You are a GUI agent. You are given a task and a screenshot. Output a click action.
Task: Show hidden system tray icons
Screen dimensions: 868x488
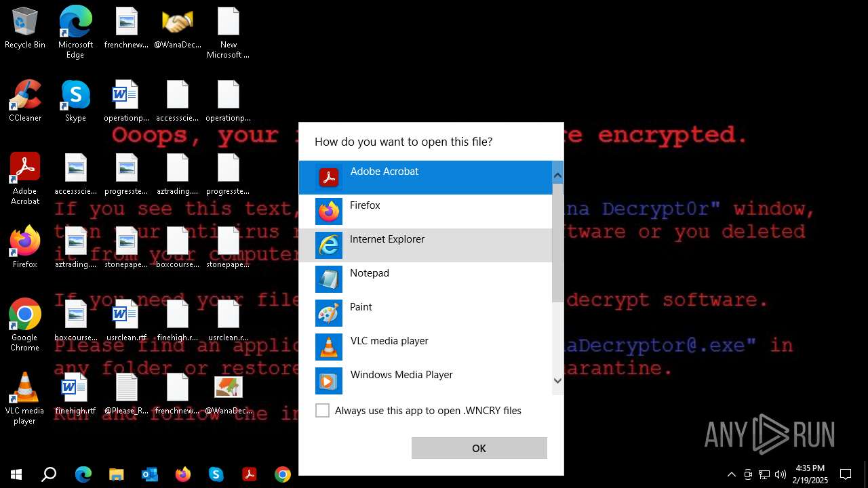pyautogui.click(x=731, y=474)
